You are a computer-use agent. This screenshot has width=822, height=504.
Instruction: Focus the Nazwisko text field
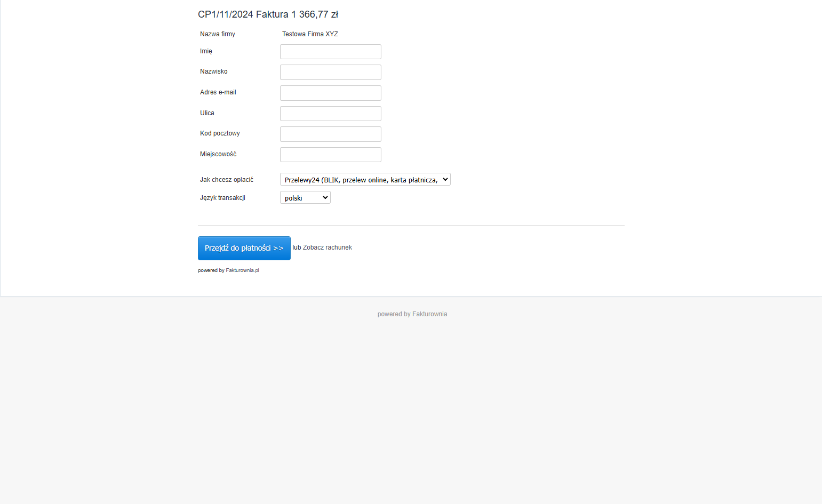(x=330, y=72)
